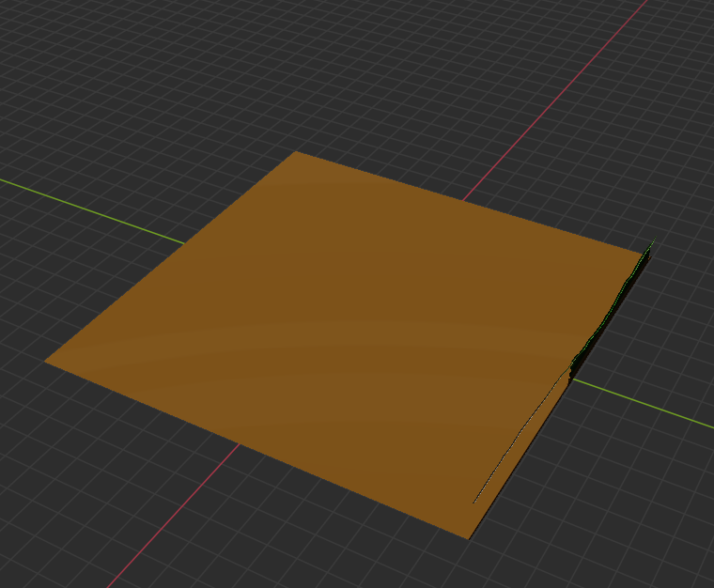The image size is (714, 588).
Task: Click the plane's upper-right edge midpoint
Action: (470, 201)
